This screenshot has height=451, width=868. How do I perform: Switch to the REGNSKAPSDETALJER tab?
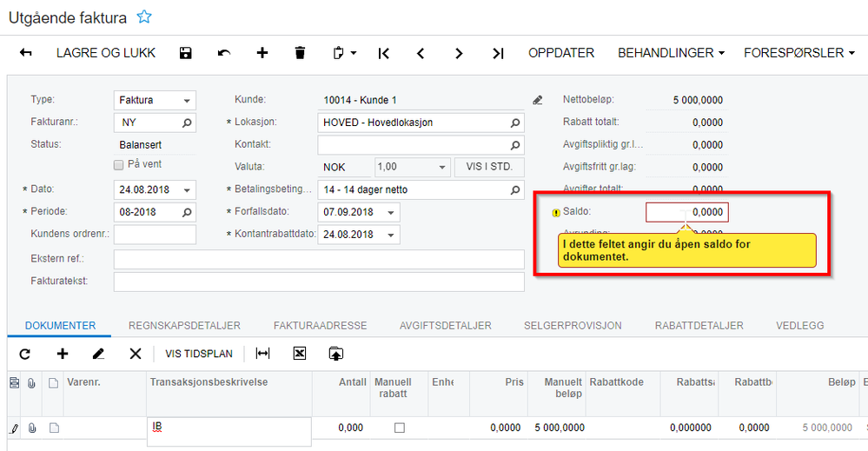click(x=184, y=326)
